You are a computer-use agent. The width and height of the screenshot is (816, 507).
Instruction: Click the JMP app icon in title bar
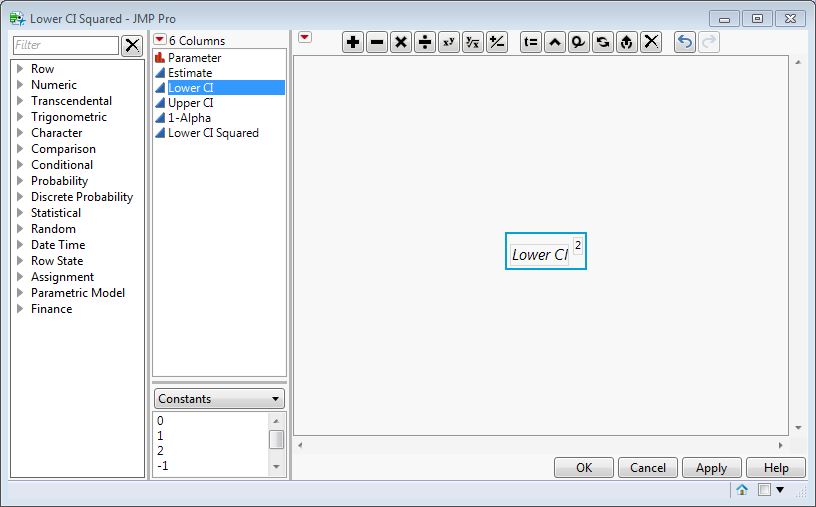[x=17, y=19]
